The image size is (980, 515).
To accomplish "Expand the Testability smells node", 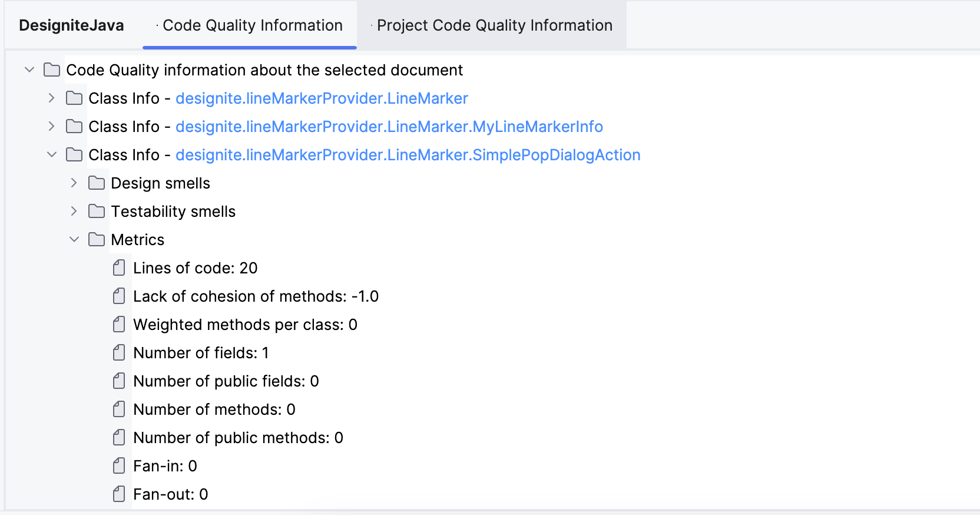I will (x=74, y=211).
